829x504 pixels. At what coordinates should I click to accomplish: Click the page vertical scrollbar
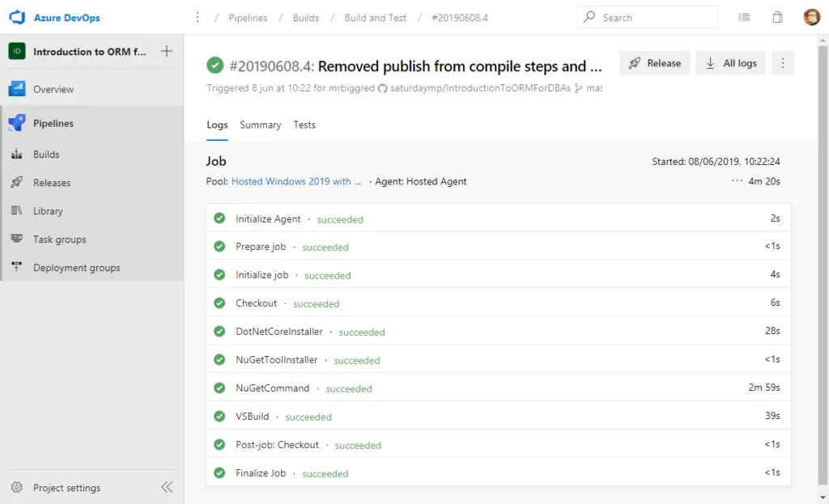[x=823, y=265]
